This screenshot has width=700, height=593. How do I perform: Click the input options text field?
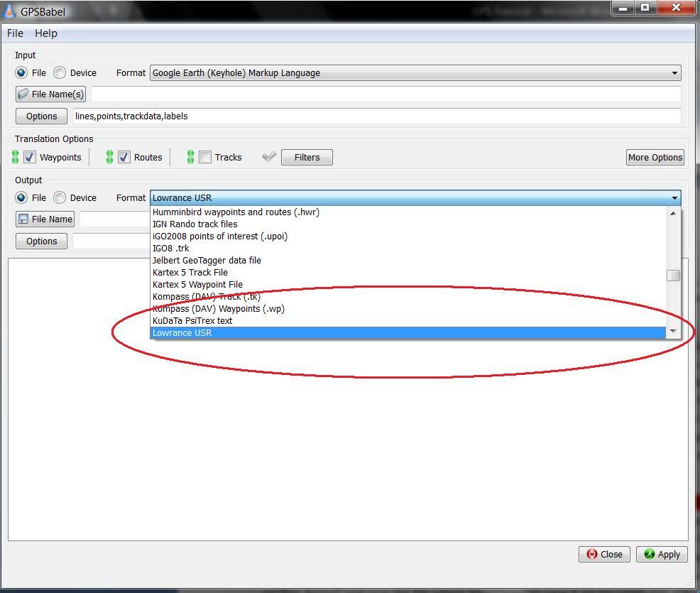click(x=376, y=116)
